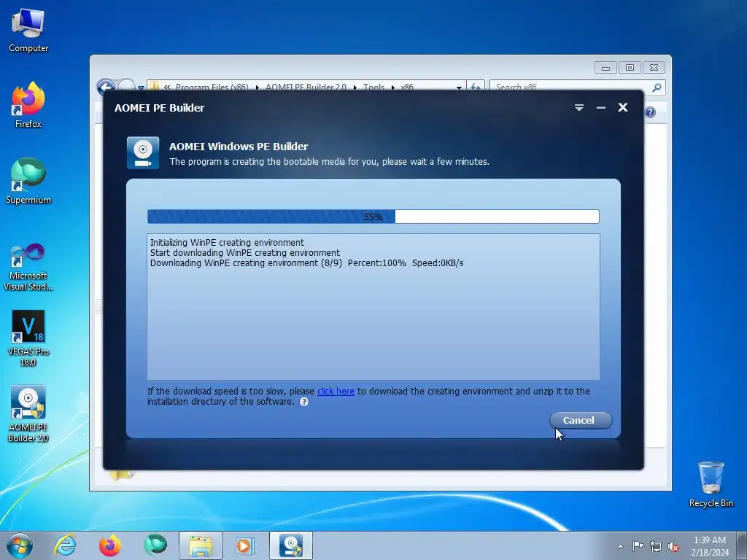Close the Explorer window behind
This screenshot has height=560, width=747.
[x=654, y=68]
